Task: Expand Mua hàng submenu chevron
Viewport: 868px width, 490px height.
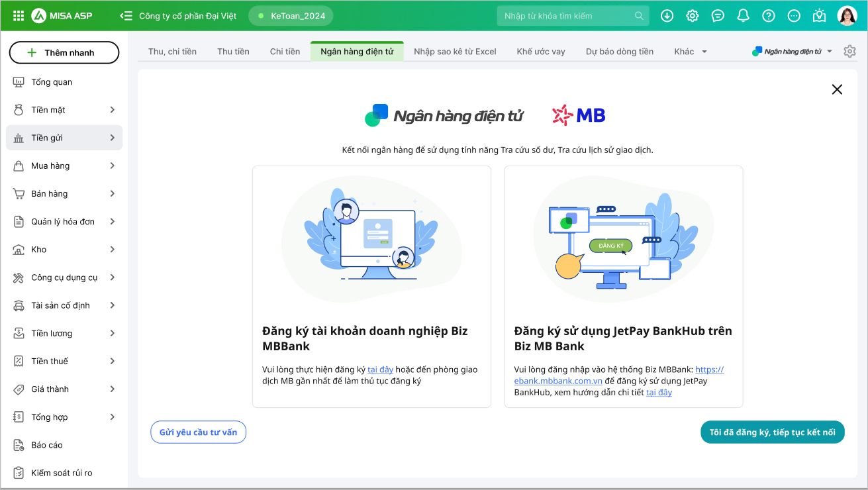Action: coord(113,166)
